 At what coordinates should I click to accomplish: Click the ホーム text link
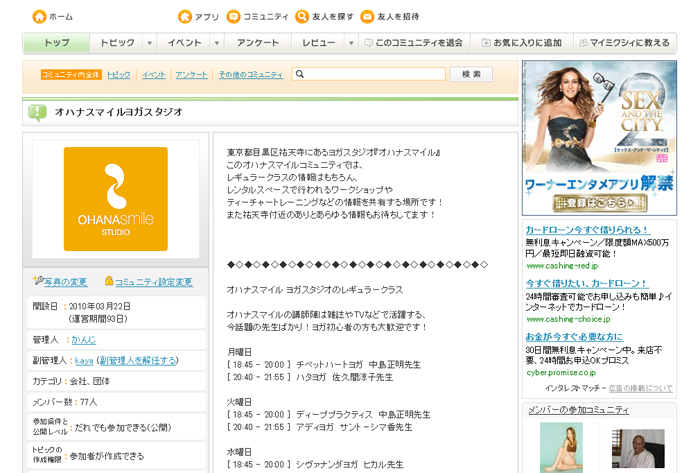click(61, 17)
